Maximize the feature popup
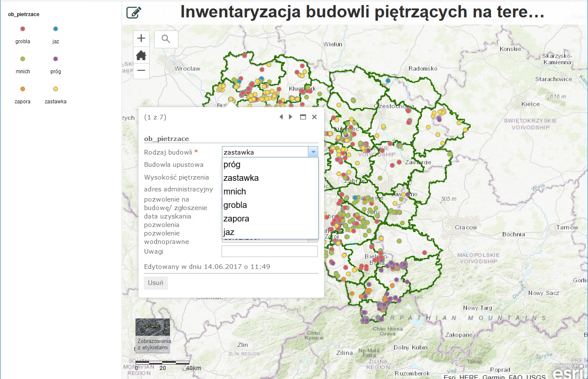Screen dimensions: 588x379 click(303, 117)
